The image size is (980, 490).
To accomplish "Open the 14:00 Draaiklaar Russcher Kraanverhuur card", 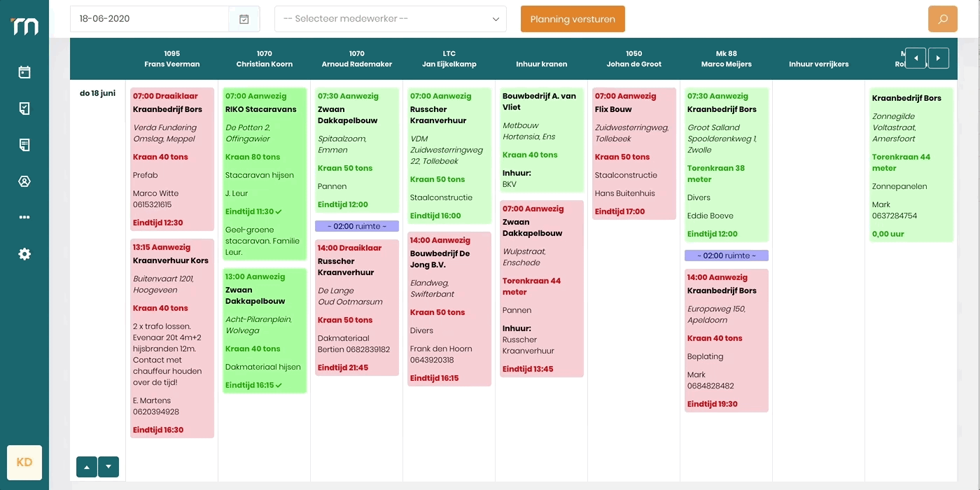I will [x=357, y=307].
